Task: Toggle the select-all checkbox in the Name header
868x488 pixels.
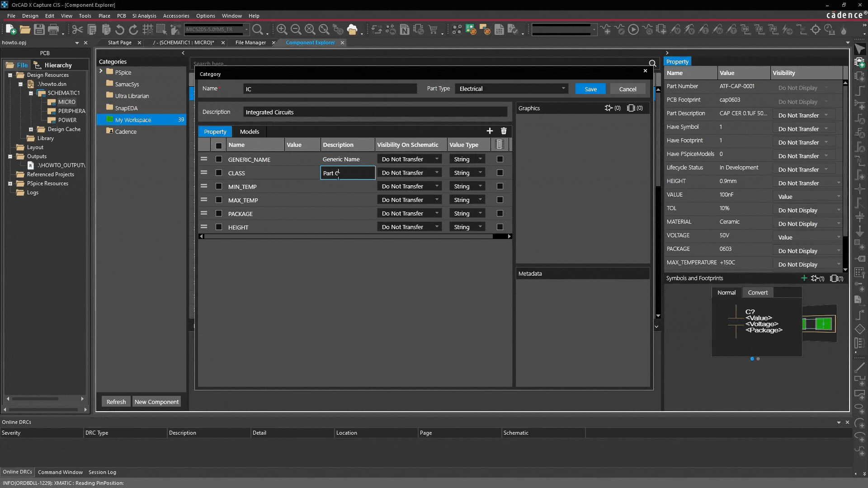Action: [x=219, y=145]
